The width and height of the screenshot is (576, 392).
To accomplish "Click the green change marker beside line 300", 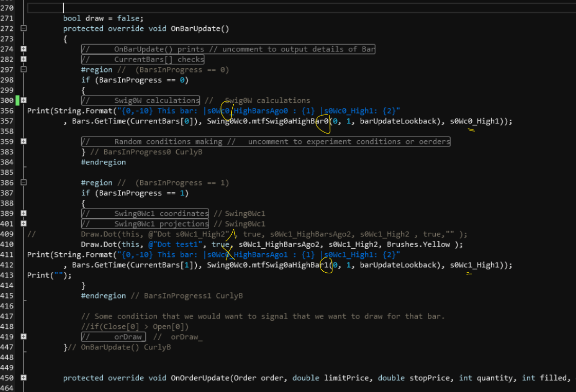I will point(17,100).
